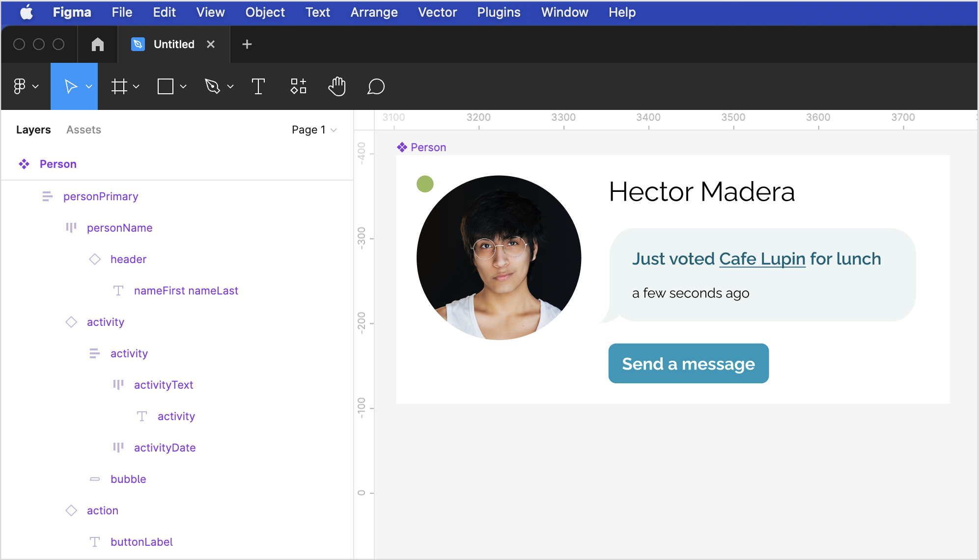Open the Plugins menu
Image resolution: width=979 pixels, height=560 pixels.
click(x=498, y=12)
